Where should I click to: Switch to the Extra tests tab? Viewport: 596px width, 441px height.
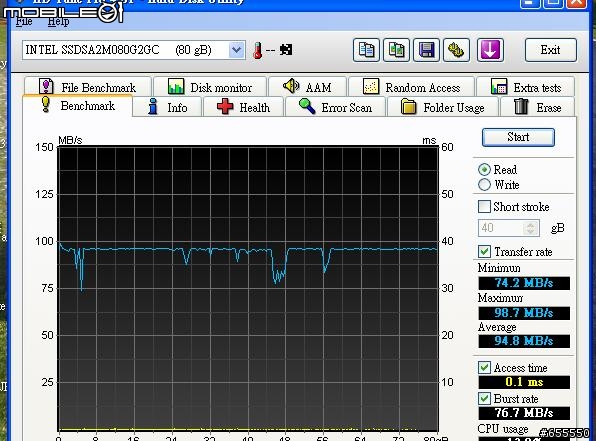526,87
